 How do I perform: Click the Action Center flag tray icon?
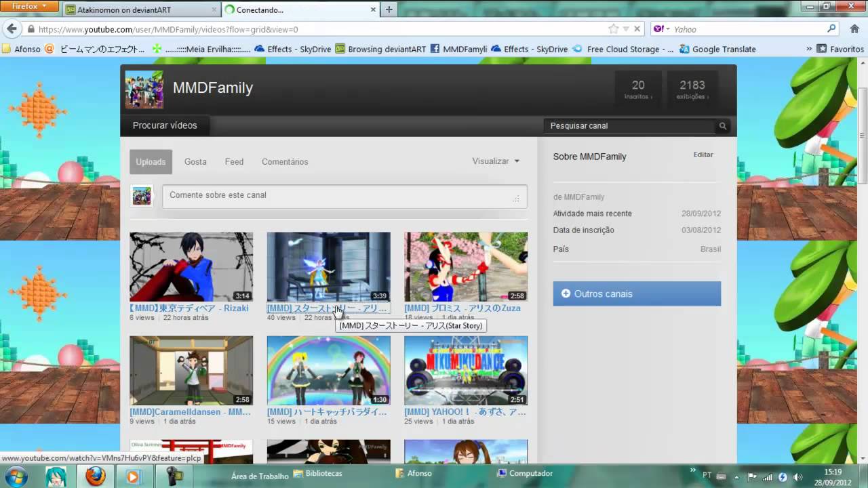click(753, 476)
